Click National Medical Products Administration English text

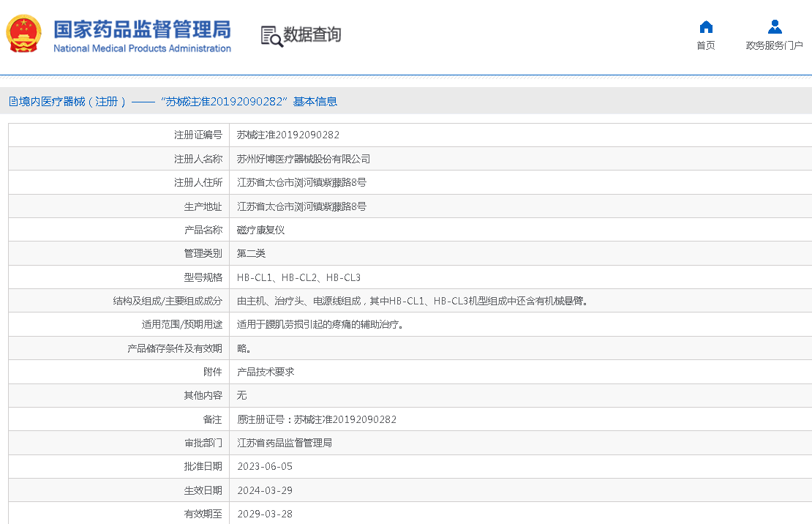[x=142, y=49]
